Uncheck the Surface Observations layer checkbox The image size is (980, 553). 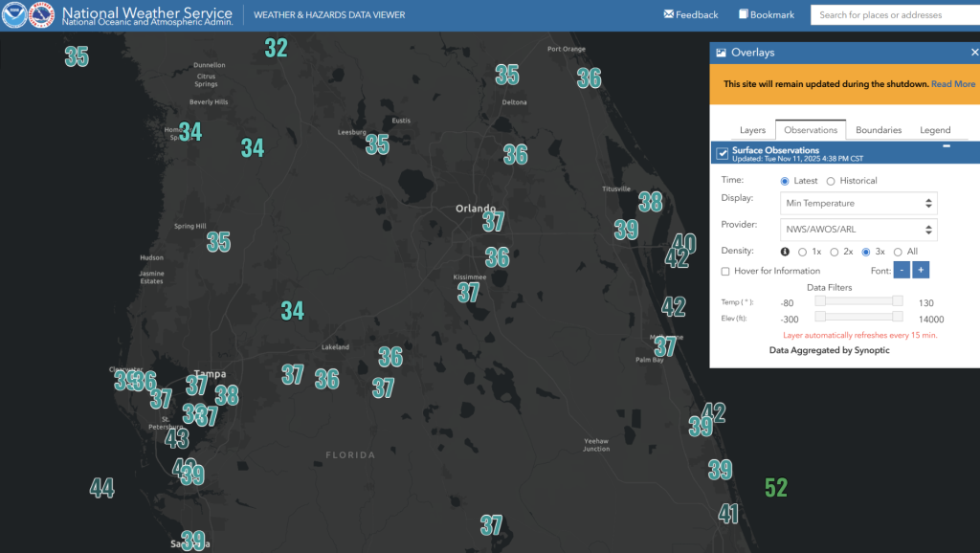pos(723,154)
